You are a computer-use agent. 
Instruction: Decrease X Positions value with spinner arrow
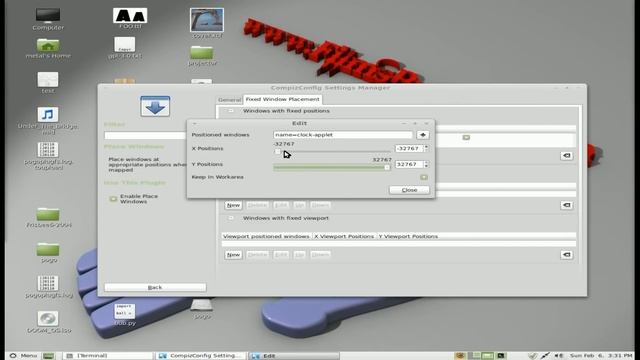tap(426, 150)
